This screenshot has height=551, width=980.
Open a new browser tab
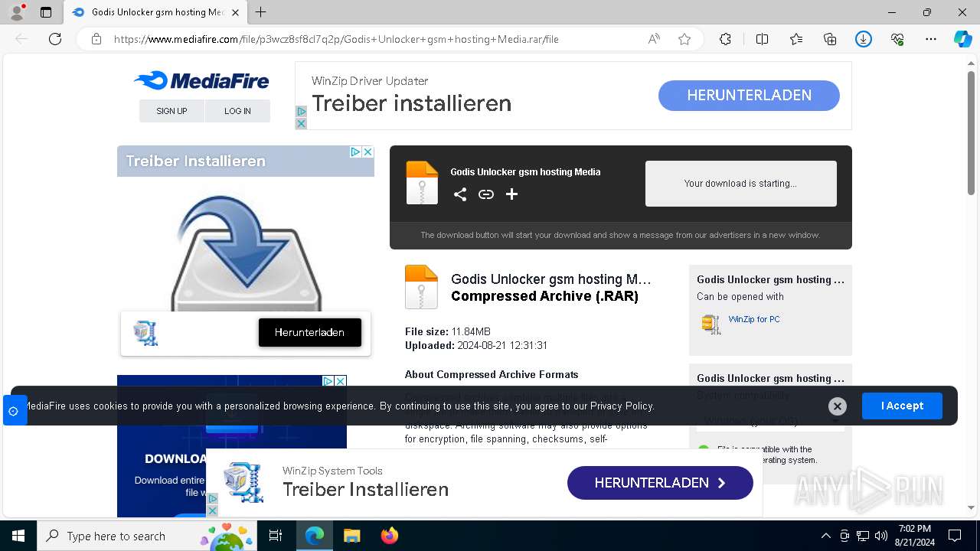coord(260,12)
